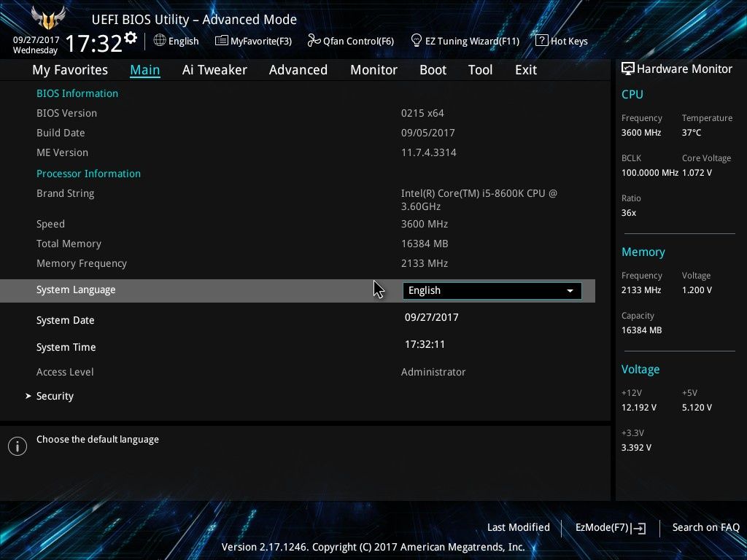
Task: Open the Tool tab
Action: (x=480, y=70)
